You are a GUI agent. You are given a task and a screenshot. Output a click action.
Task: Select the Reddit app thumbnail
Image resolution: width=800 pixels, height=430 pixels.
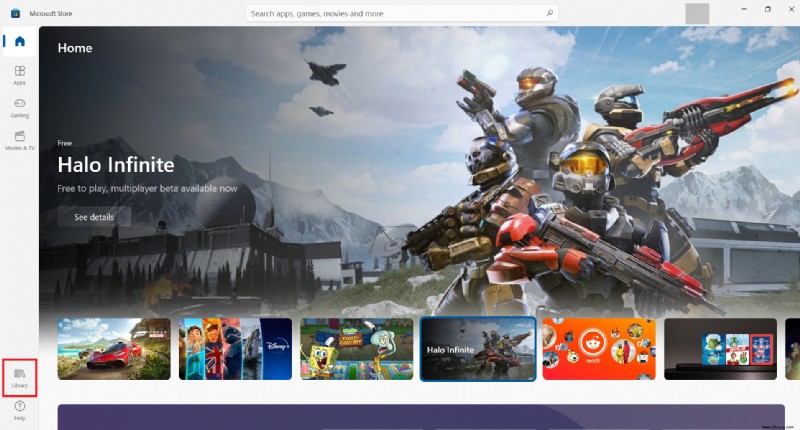pos(599,349)
